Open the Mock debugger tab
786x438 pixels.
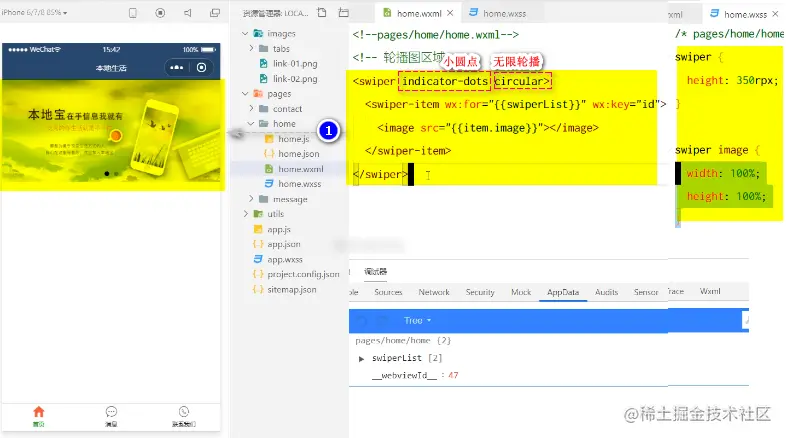[521, 292]
